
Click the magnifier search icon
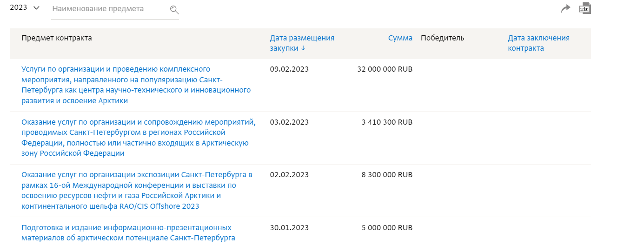174,10
